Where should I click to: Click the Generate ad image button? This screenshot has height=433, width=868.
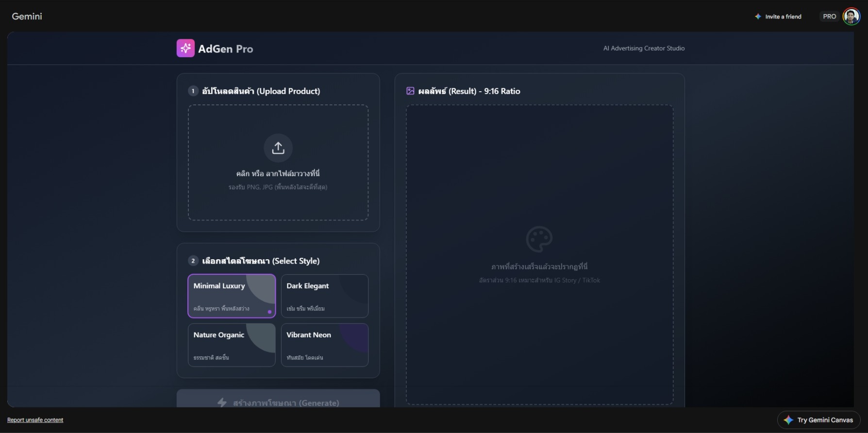278,399
